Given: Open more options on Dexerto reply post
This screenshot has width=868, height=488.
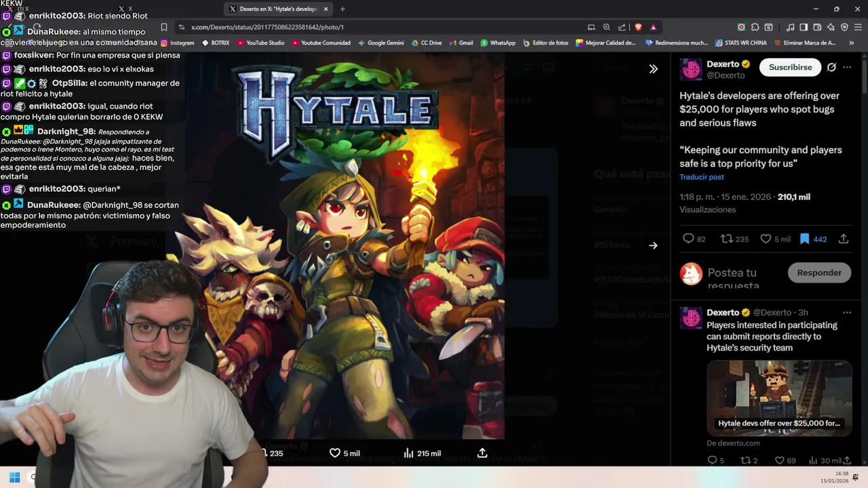Looking at the screenshot, I should point(847,312).
